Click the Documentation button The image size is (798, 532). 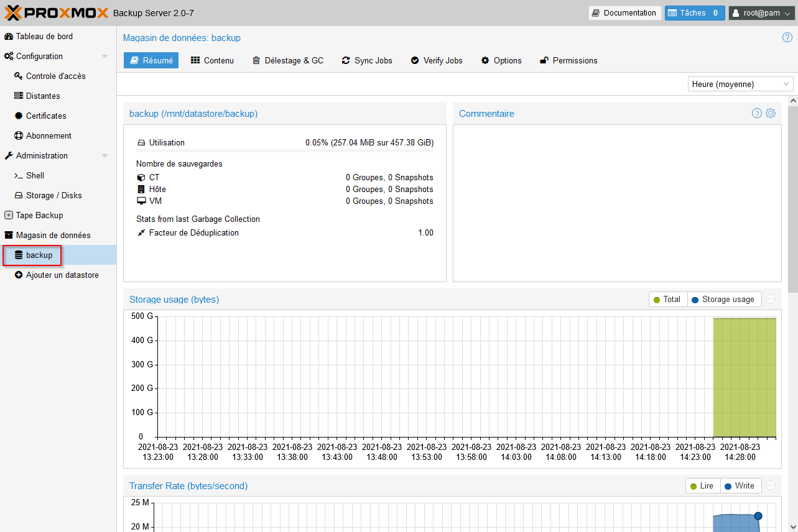tap(624, 13)
